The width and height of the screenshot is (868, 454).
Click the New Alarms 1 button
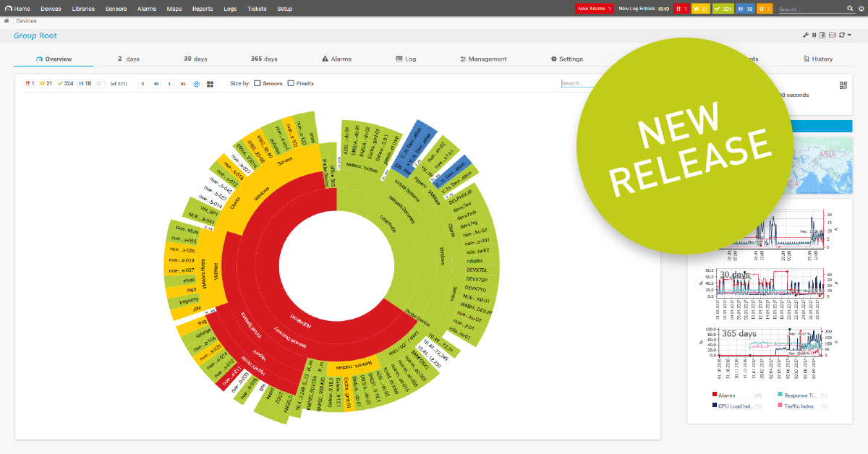tap(592, 8)
